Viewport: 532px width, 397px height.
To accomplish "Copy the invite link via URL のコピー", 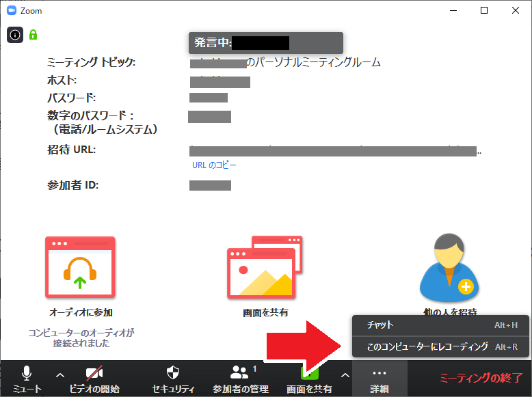I will (214, 165).
